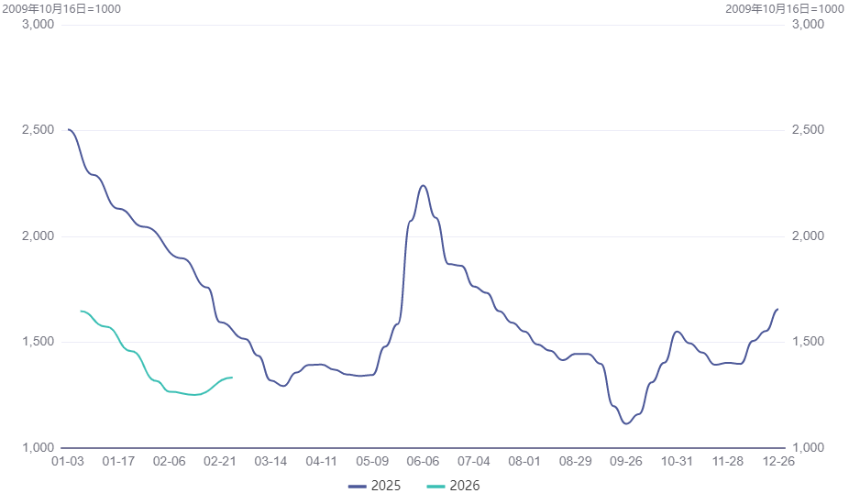Click the 2,000 label on the left axis
The image size is (849, 504).
point(38,236)
